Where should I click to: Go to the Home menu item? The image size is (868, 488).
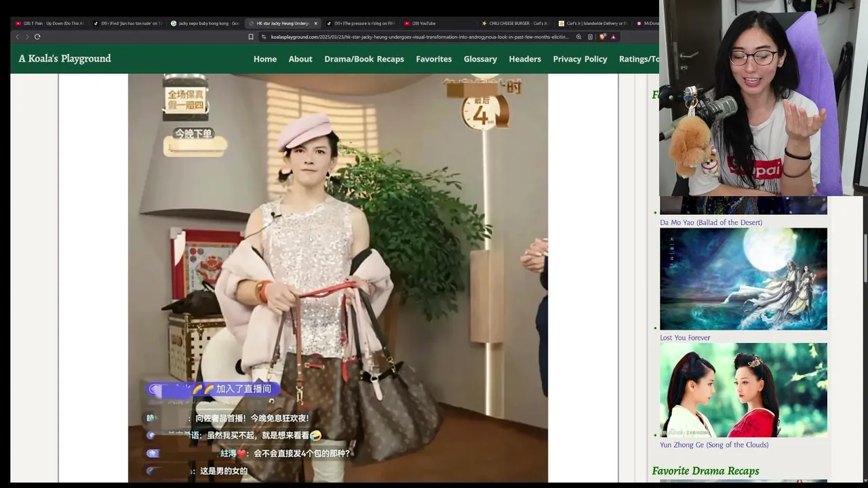coord(265,59)
